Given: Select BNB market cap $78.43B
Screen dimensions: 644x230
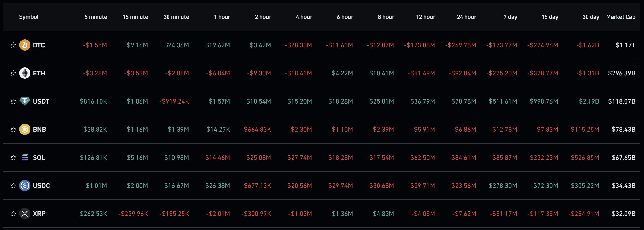Looking at the screenshot, I should point(623,129).
